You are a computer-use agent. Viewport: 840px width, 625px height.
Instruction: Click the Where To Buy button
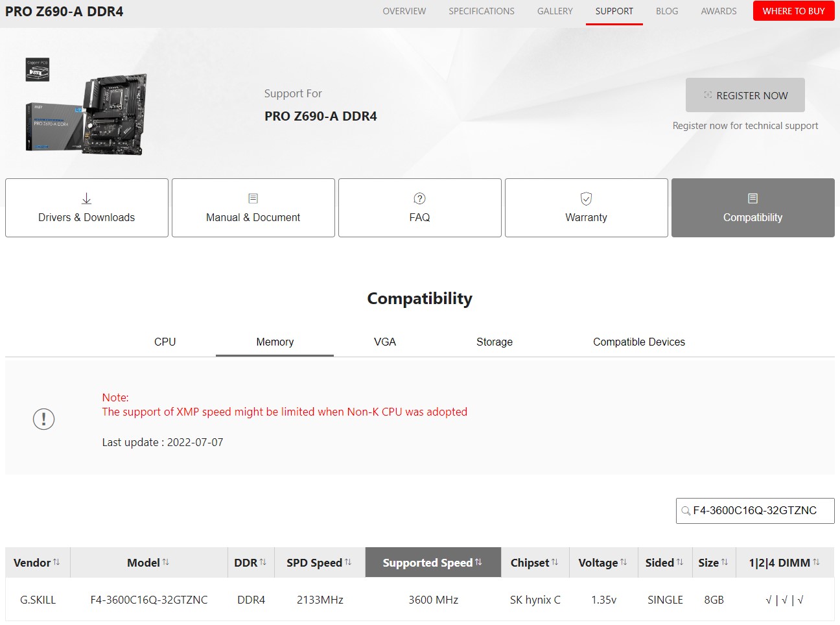794,11
